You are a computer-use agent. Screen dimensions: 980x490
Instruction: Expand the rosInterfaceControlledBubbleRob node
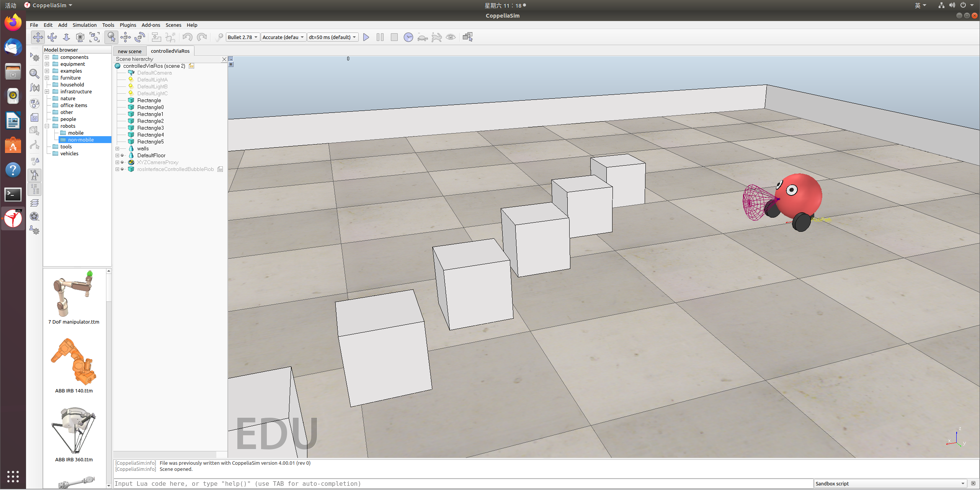[x=118, y=169]
